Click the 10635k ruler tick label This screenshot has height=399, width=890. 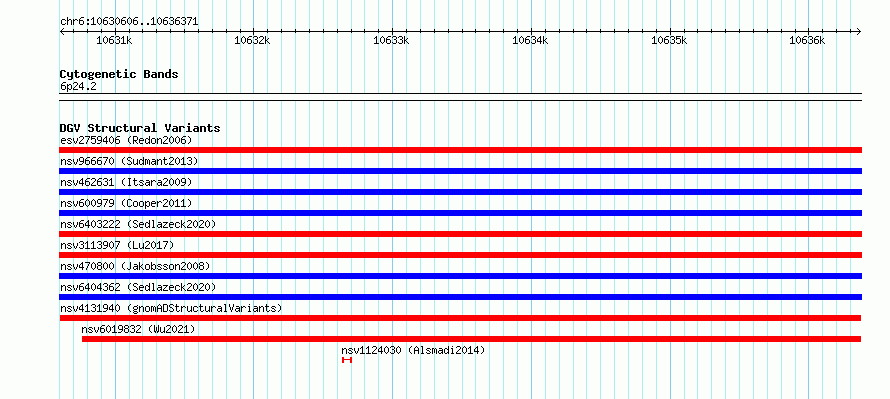pos(669,40)
